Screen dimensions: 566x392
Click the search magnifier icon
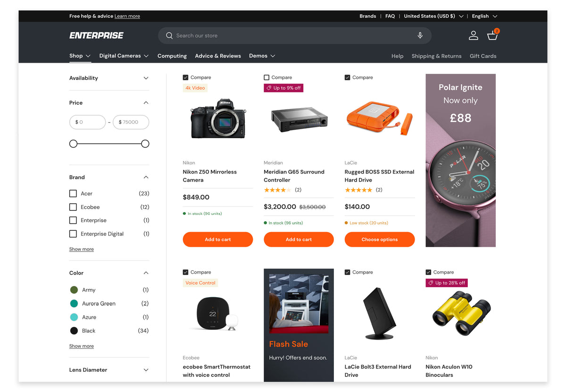(169, 36)
